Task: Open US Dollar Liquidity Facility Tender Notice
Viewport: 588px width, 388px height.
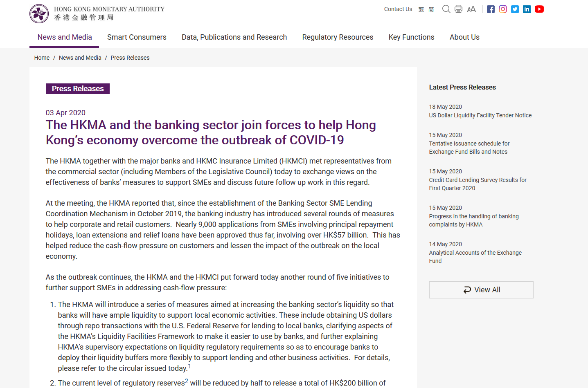Action: click(x=480, y=115)
